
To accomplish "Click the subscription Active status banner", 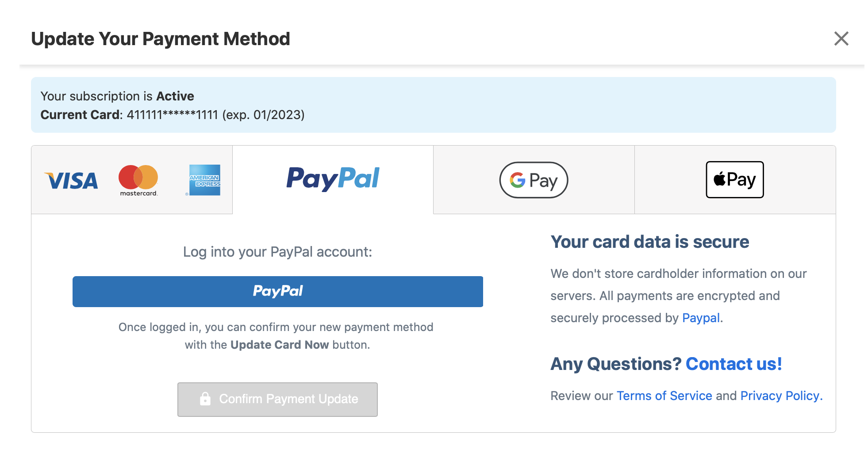I will coord(117,96).
